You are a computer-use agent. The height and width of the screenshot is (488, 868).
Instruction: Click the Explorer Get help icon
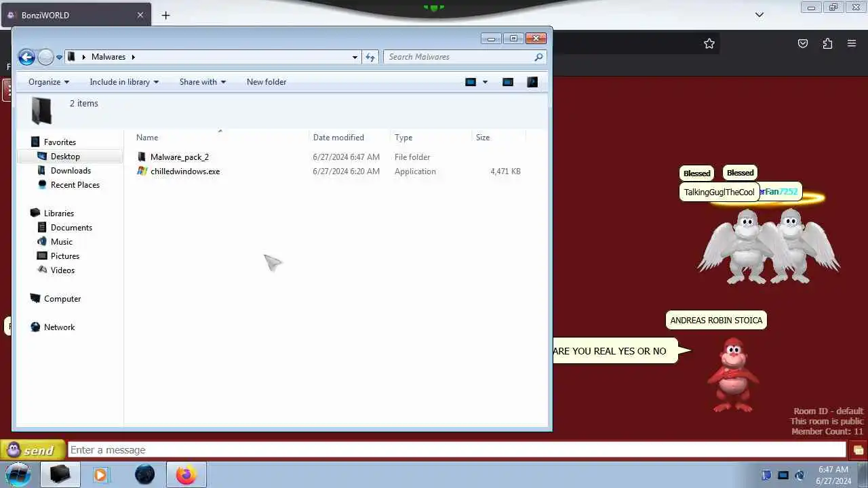tap(532, 82)
